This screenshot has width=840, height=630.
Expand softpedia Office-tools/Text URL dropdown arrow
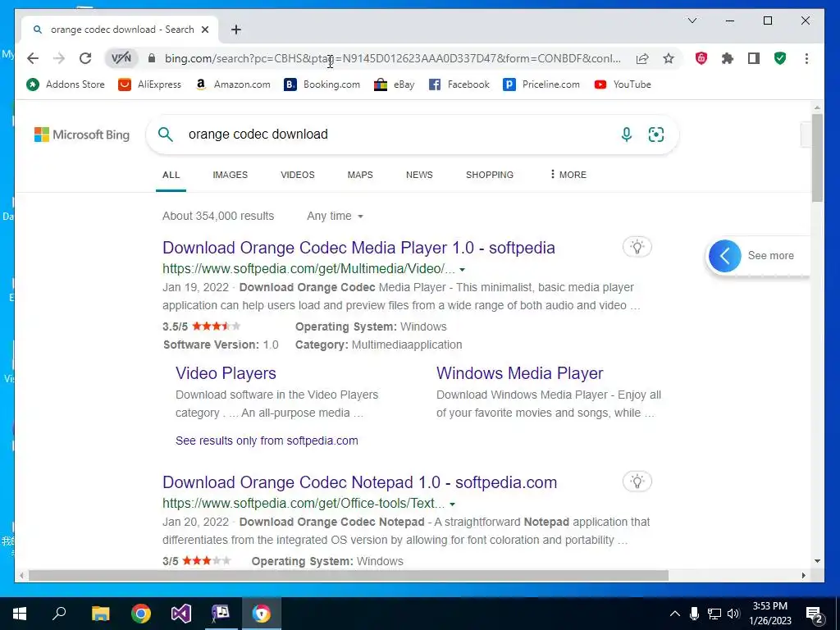452,504
